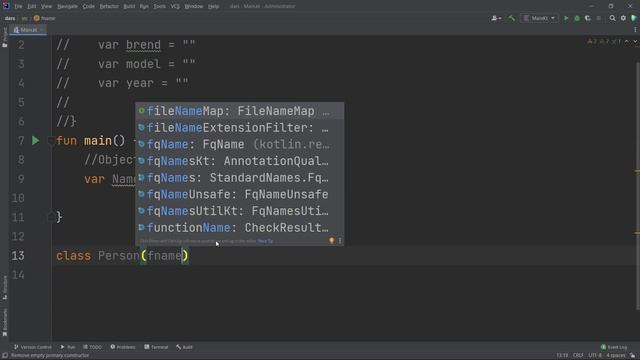The height and width of the screenshot is (360, 640).
Task: Open the Run tool window
Action: [x=68, y=347]
